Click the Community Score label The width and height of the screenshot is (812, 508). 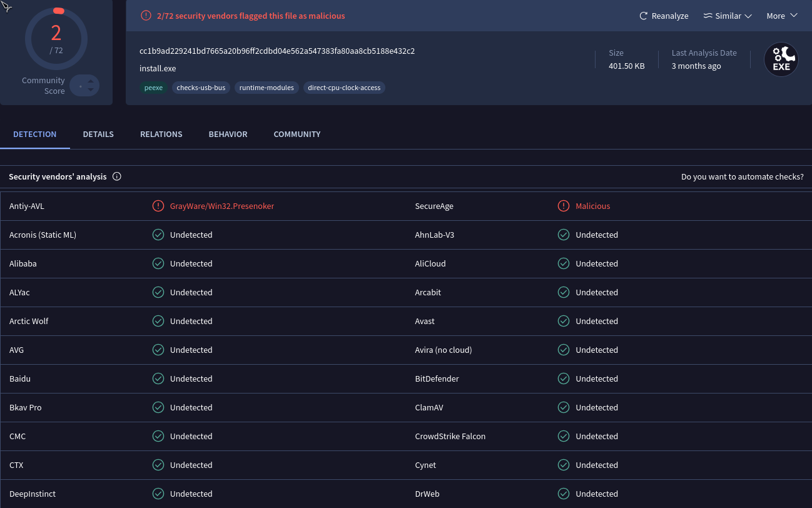click(43, 86)
